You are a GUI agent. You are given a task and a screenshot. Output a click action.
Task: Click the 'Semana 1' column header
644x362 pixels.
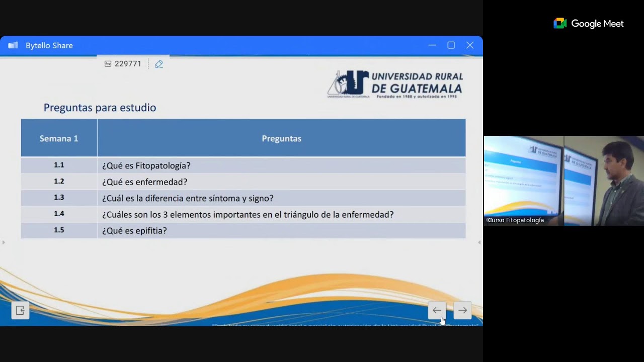coord(59,138)
